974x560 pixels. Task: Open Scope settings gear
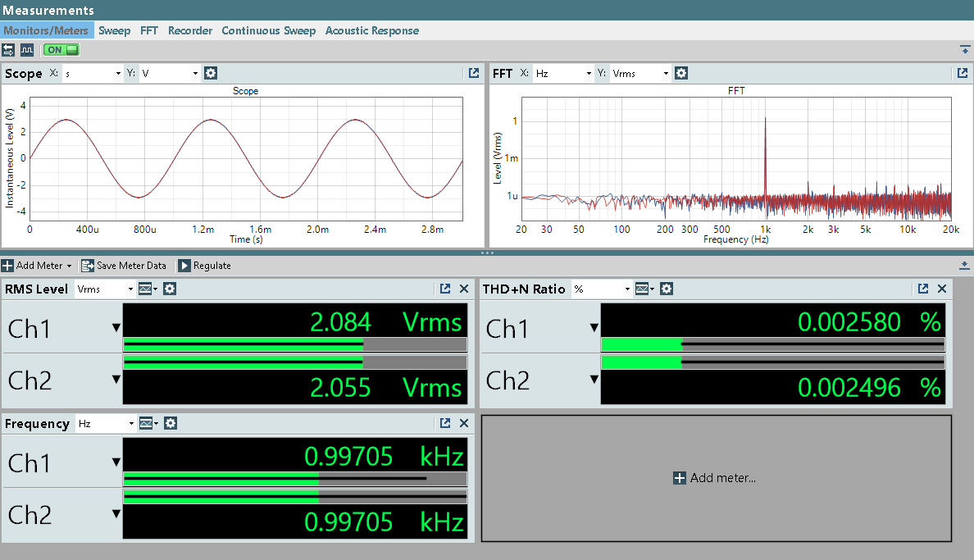coord(211,73)
